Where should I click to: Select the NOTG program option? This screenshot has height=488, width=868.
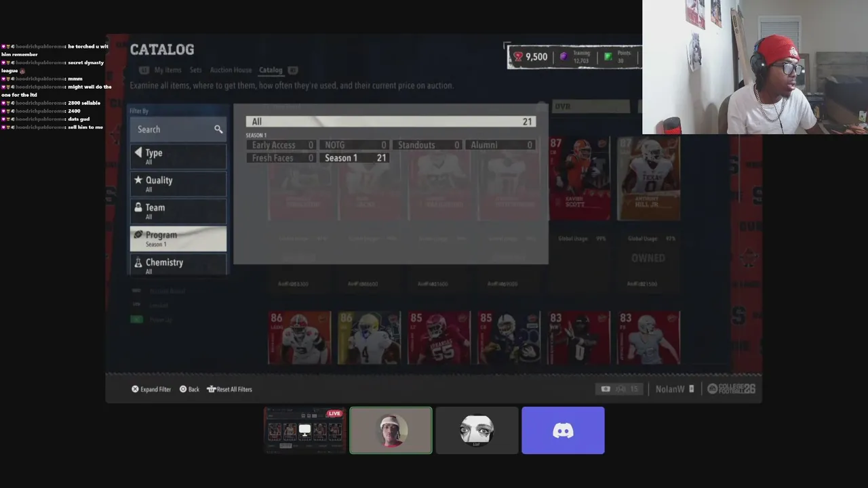(x=355, y=145)
